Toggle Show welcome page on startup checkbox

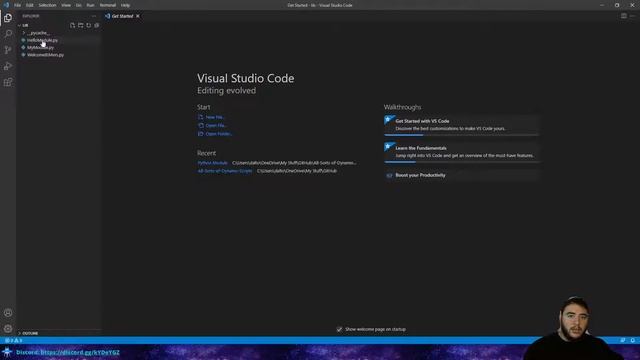[339, 329]
